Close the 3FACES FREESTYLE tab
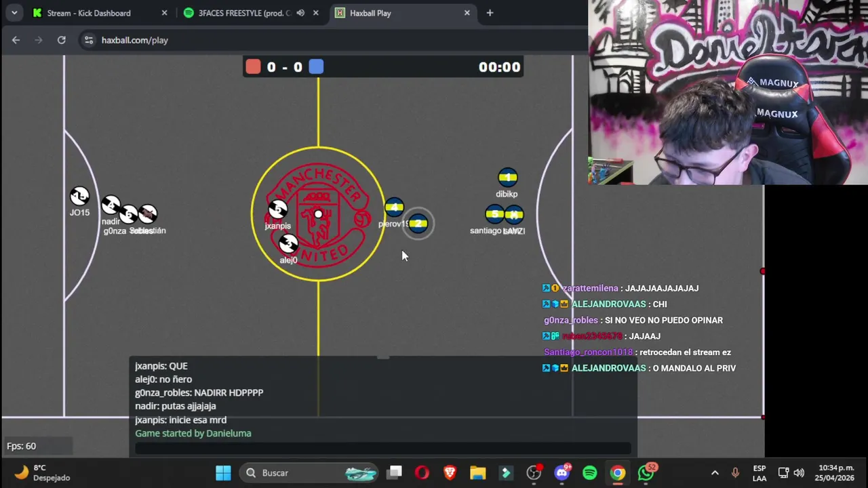This screenshot has width=868, height=488. 315,13
